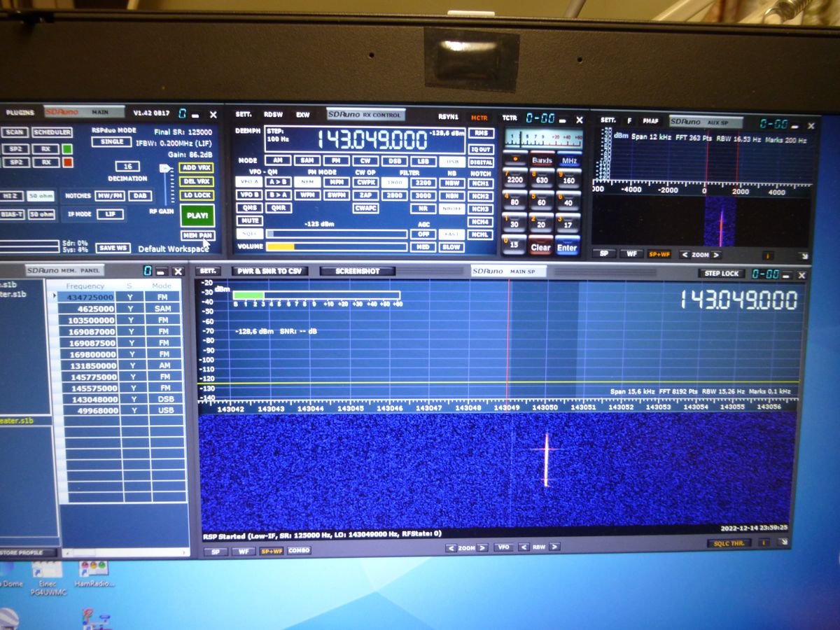Toggle the SQLC THR. button in Main SP
Image resolution: width=840 pixels, height=630 pixels.
(x=729, y=542)
